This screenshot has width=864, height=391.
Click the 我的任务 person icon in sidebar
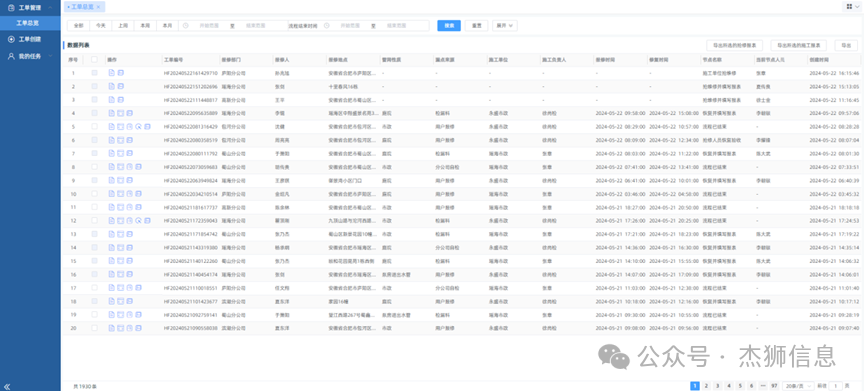(x=11, y=56)
